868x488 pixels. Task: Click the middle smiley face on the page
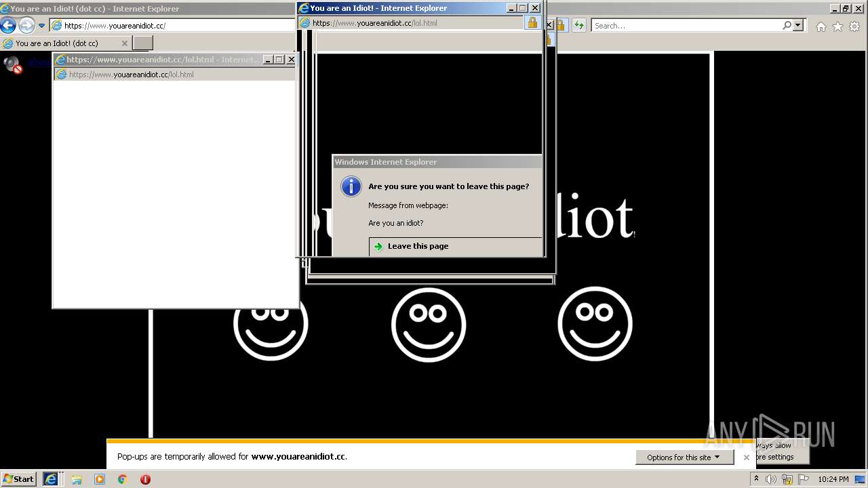[429, 325]
